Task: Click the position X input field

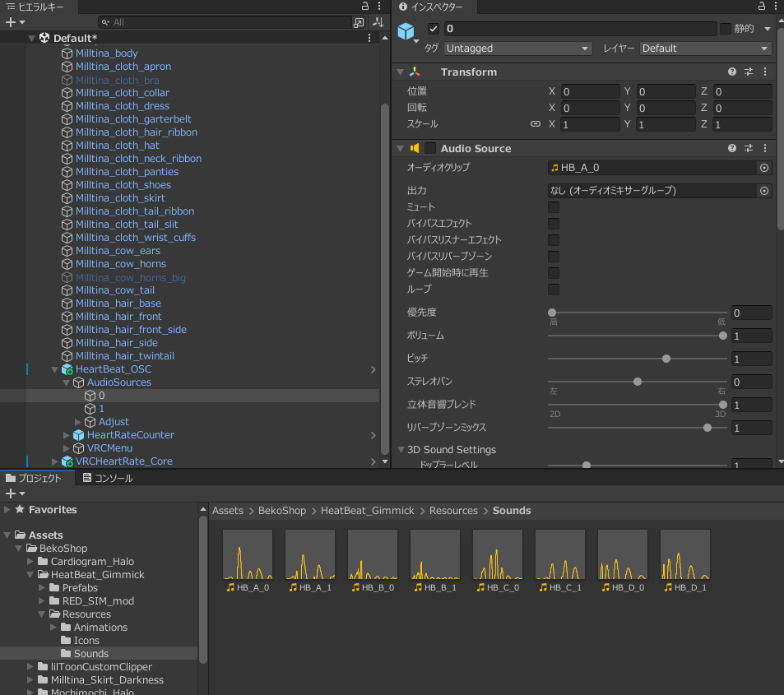Action: click(x=590, y=91)
